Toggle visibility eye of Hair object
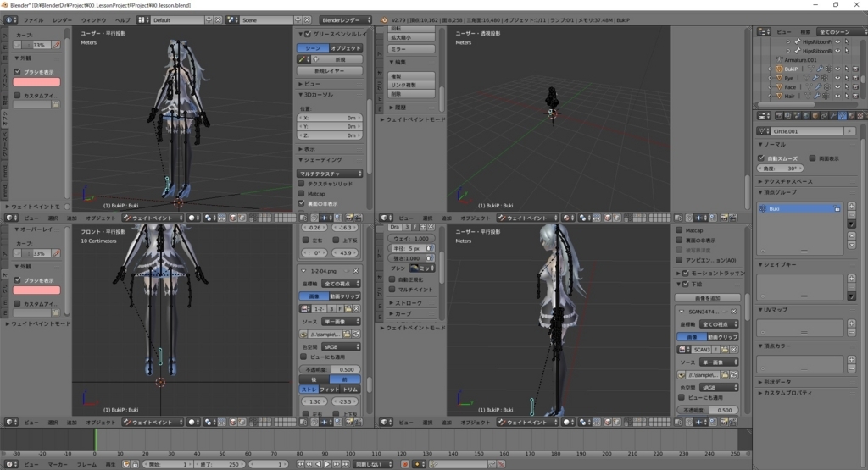This screenshot has height=470, width=868. 837,96
